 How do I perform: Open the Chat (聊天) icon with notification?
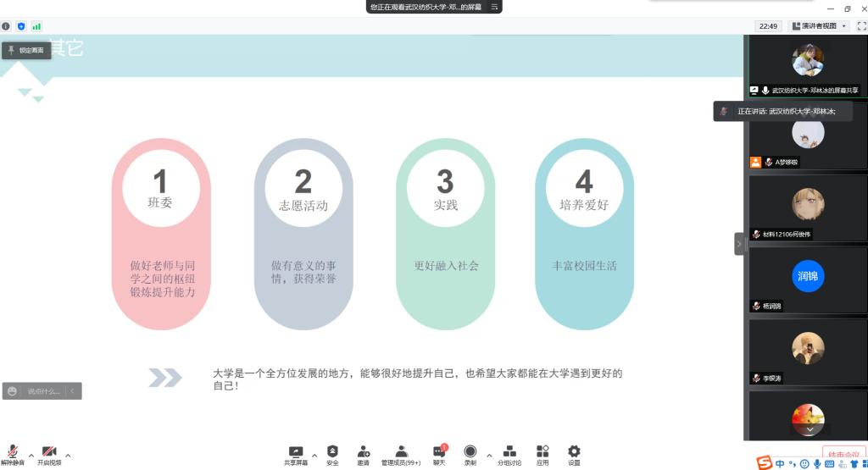click(439, 455)
